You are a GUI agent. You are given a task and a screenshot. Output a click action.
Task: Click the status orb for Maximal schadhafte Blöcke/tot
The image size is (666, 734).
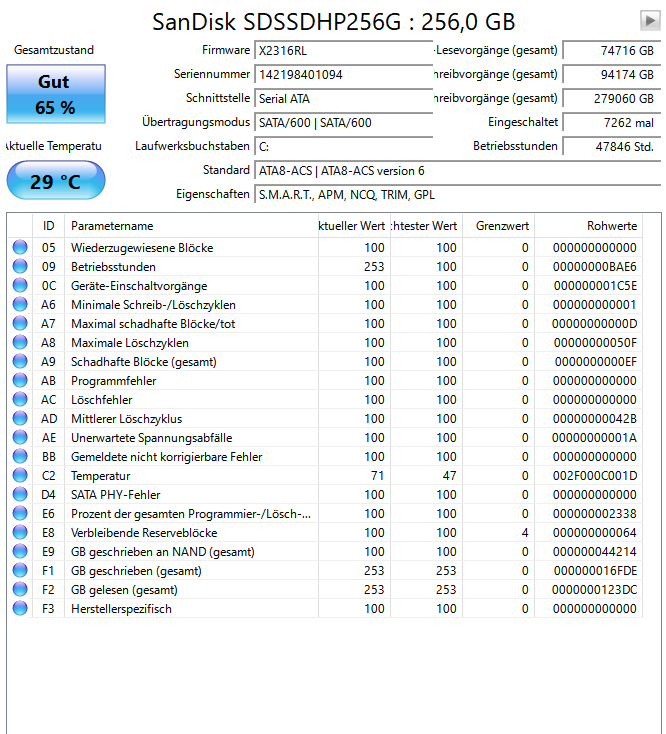click(x=20, y=323)
